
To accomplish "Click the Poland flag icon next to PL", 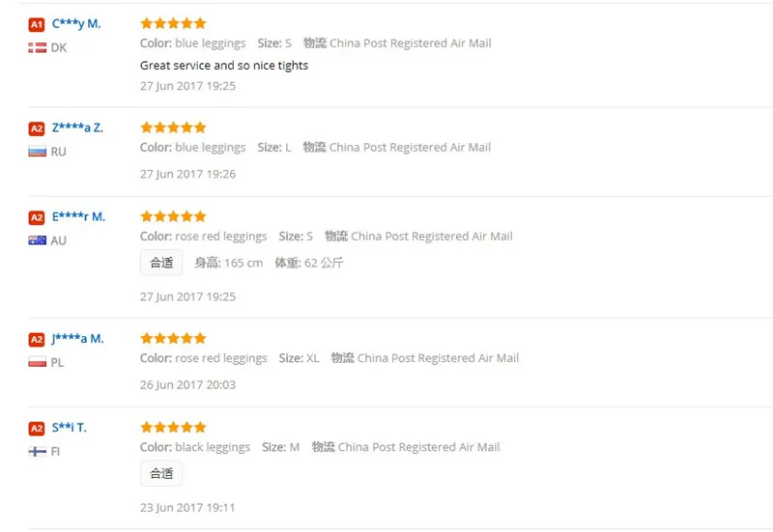I will click(37, 362).
